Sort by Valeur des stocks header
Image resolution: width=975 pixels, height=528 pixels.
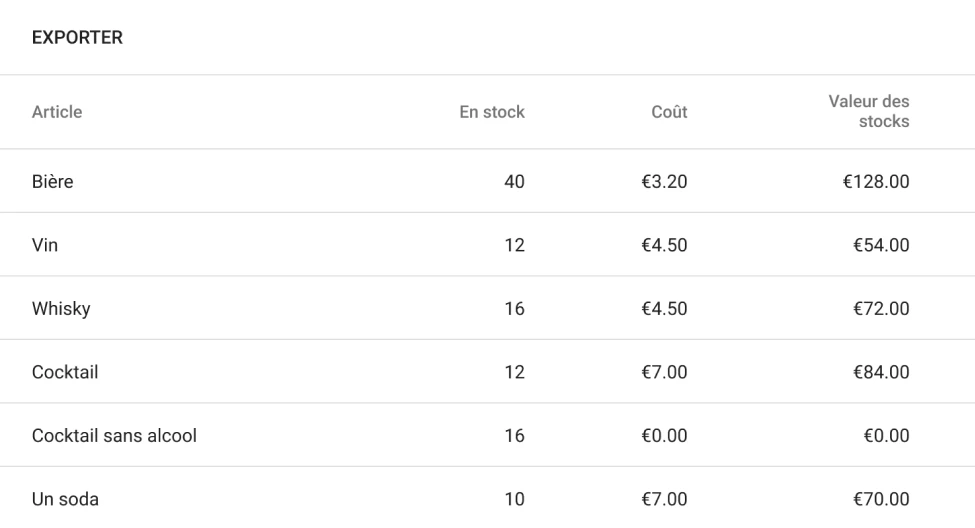tap(868, 112)
